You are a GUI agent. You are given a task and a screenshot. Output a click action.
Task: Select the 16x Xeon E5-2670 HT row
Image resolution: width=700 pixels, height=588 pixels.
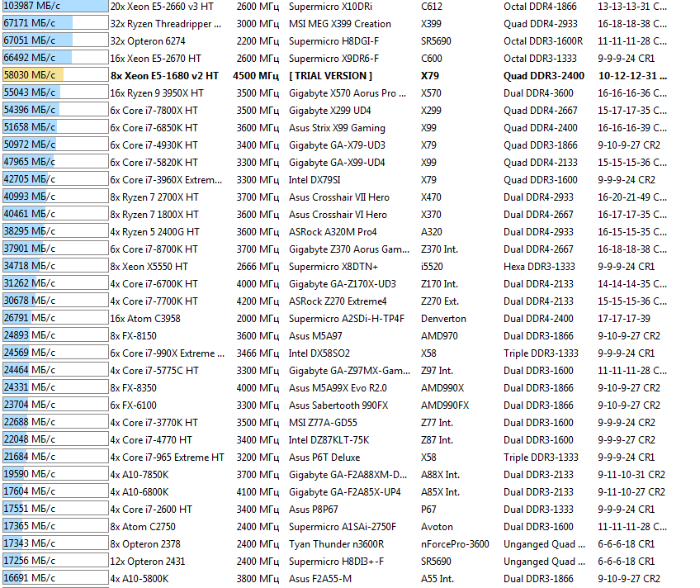coord(156,59)
